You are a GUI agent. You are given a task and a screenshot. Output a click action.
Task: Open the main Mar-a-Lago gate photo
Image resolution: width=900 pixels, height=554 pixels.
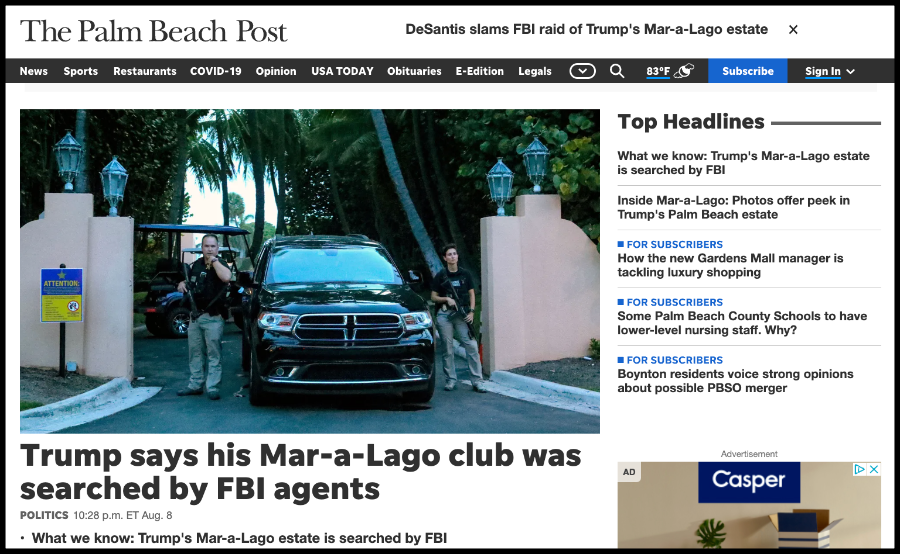[x=310, y=271]
